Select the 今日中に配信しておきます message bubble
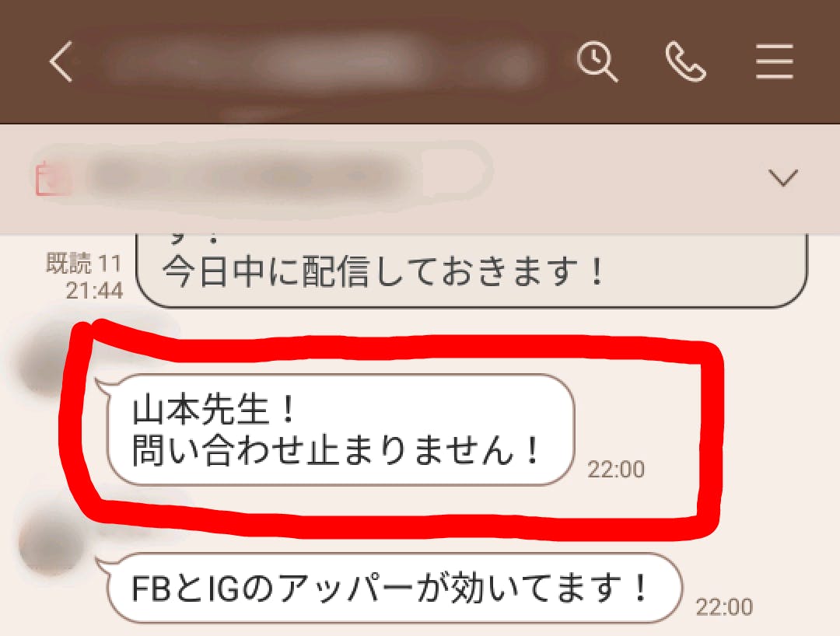The width and height of the screenshot is (840, 636). (x=471, y=271)
